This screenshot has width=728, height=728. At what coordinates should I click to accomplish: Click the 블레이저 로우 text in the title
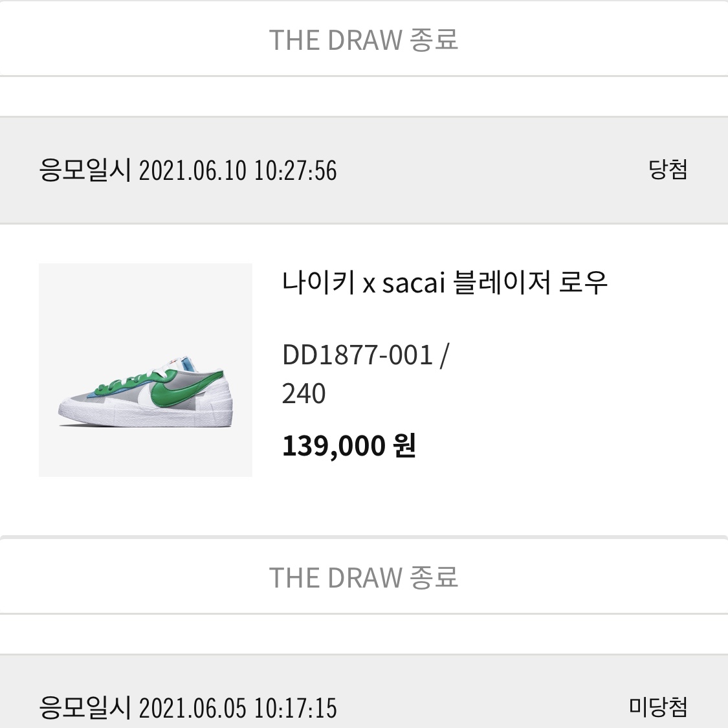point(530,282)
